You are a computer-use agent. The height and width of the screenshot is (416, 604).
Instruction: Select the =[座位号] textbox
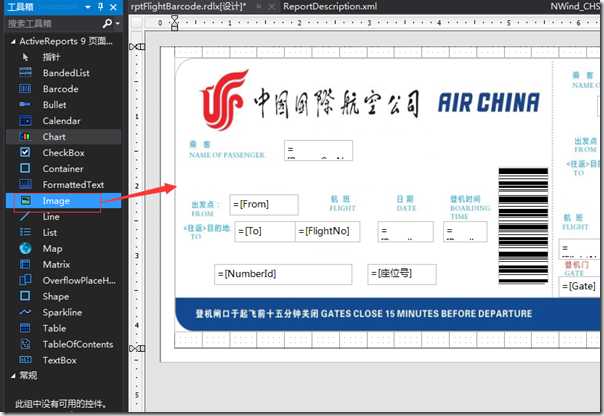click(402, 274)
